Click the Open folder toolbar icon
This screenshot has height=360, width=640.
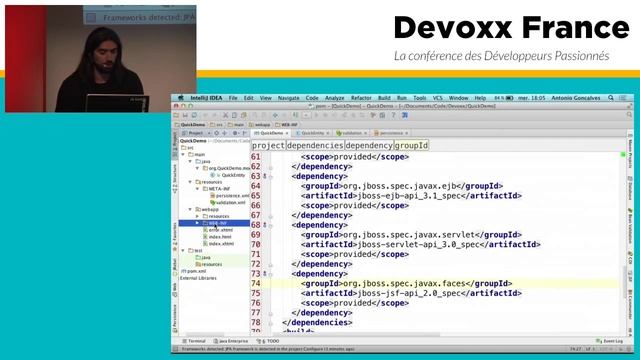(176, 116)
